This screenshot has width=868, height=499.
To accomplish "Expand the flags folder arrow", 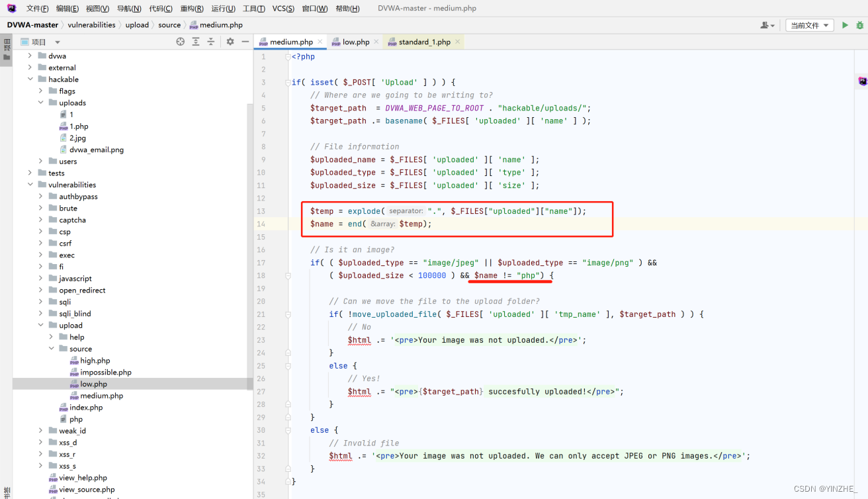I will point(40,91).
